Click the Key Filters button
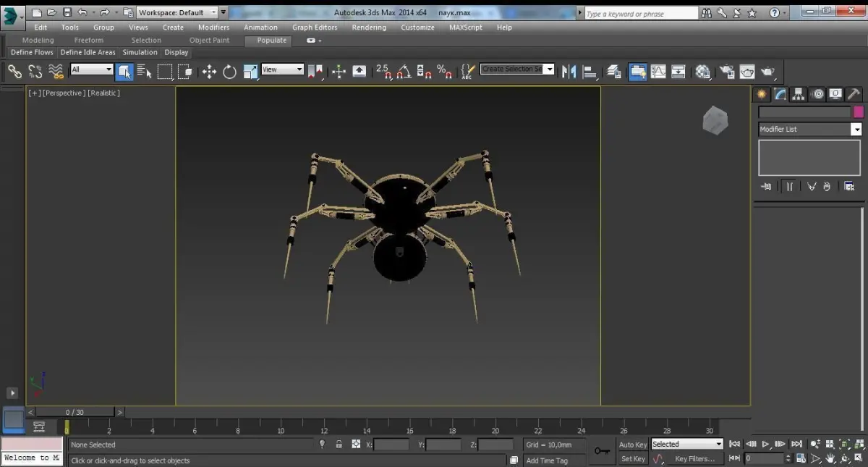 point(694,459)
